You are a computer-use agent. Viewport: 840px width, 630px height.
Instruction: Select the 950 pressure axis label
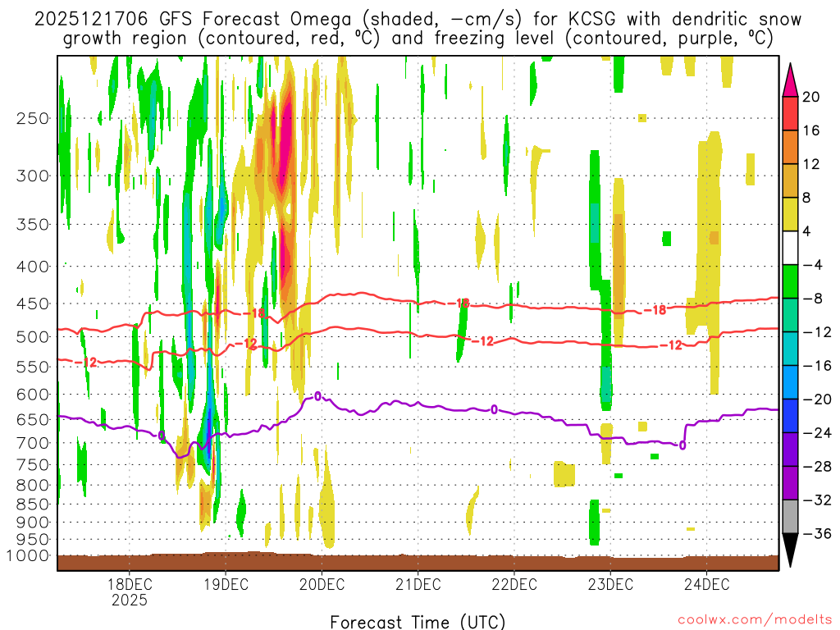pos(33,540)
